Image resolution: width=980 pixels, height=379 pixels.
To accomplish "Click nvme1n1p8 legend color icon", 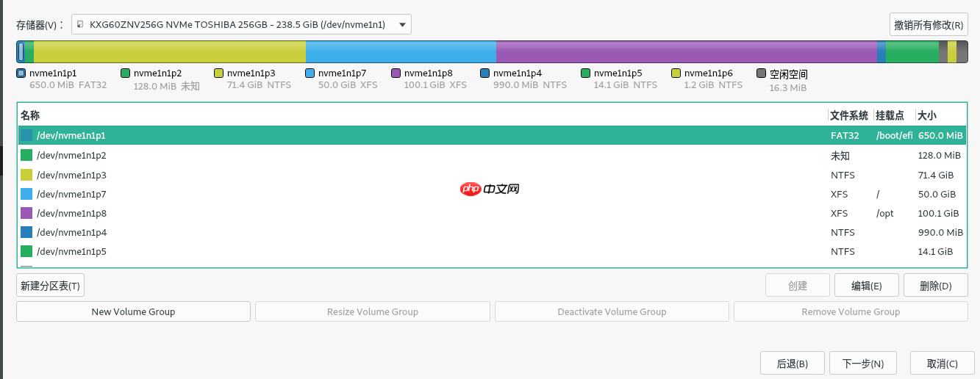I will click(x=396, y=73).
